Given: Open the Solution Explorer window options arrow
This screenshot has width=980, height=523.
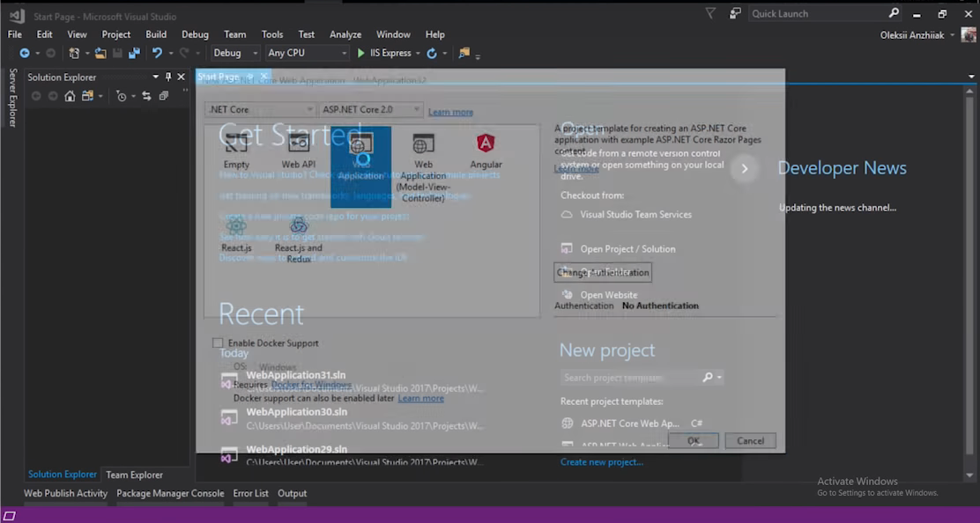Looking at the screenshot, I should pyautogui.click(x=155, y=77).
